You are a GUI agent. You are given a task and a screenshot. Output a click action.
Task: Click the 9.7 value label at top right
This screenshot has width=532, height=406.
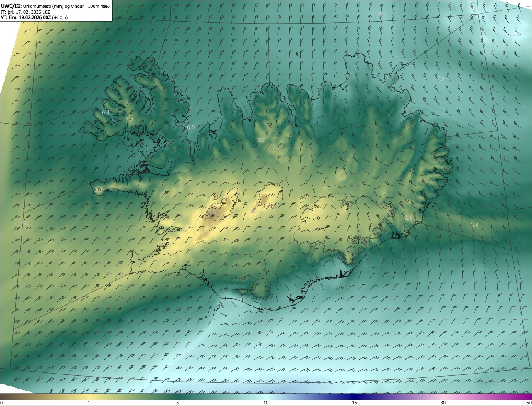click(x=471, y=8)
